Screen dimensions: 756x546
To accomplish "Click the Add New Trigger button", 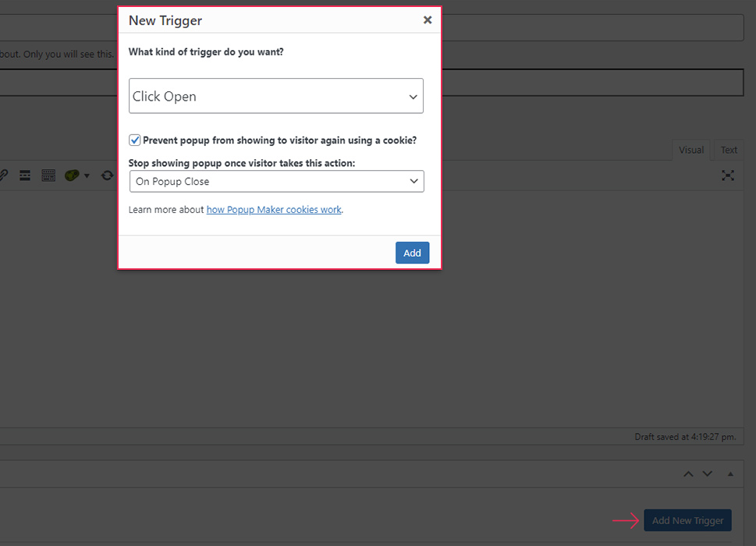I will (x=687, y=520).
